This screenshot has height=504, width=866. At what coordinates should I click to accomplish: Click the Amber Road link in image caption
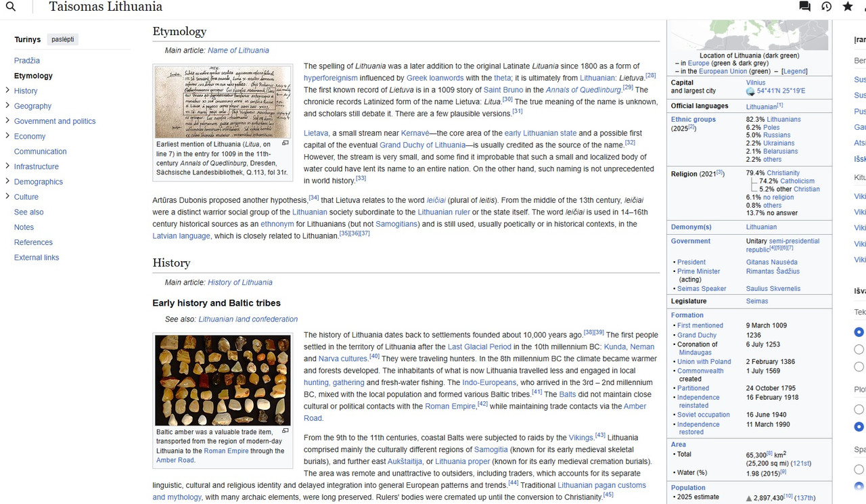tap(175, 460)
